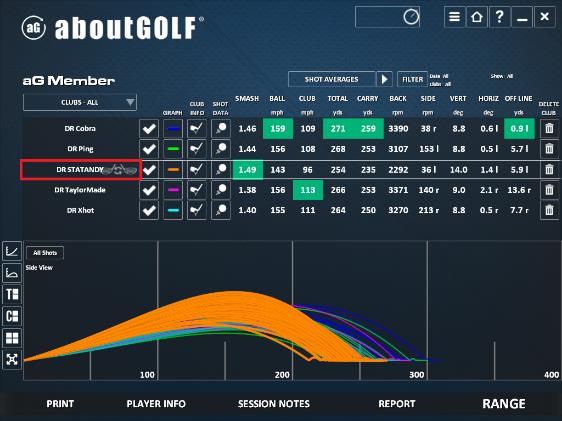The image size is (562, 421).
Task: Select the four-panel grid view icon
Action: (x=12, y=338)
